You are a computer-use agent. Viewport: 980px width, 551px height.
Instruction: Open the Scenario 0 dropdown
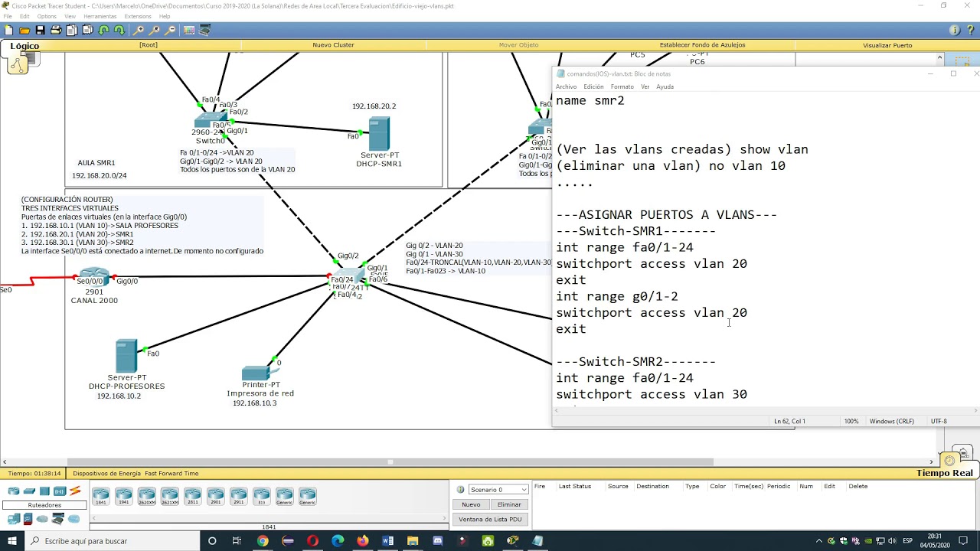coord(497,490)
